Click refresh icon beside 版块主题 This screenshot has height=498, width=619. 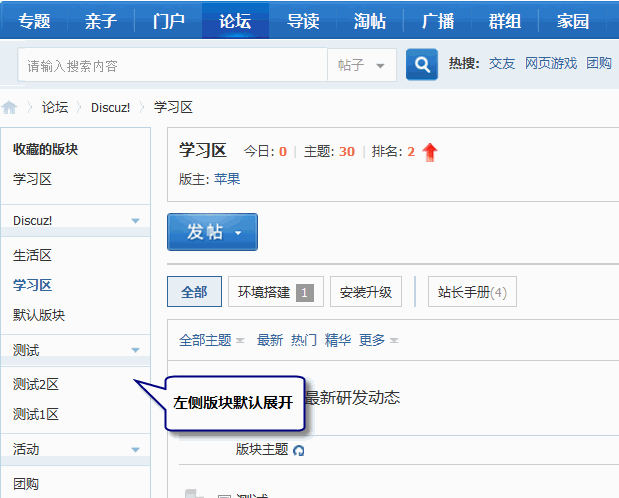point(298,450)
